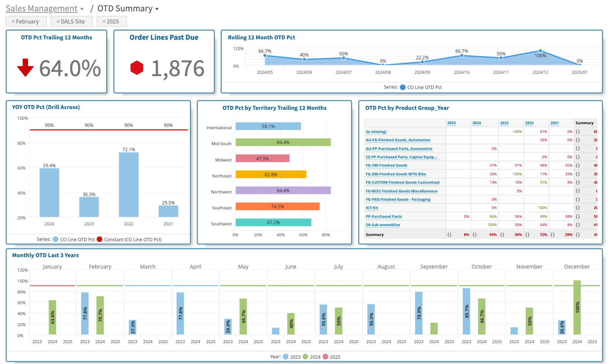This screenshot has height=364, width=608.
Task: Click the Midwest 47.9% territory bar
Action: click(262, 158)
